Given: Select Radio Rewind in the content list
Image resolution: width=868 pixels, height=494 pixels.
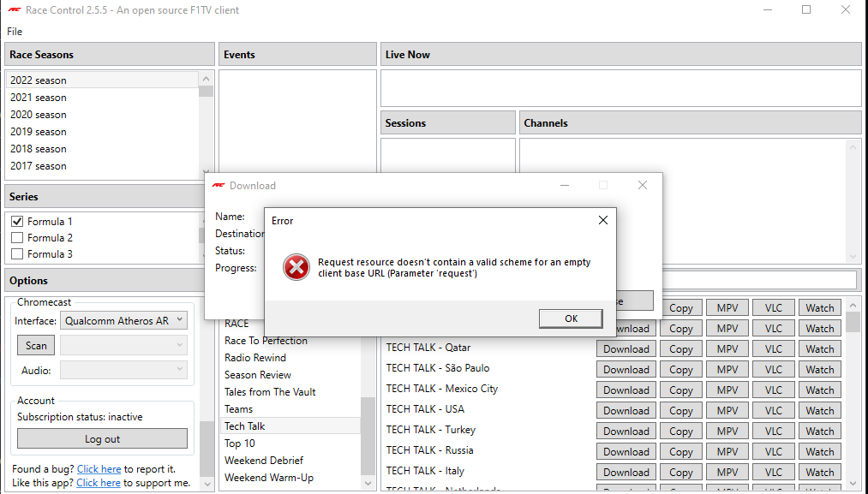Looking at the screenshot, I should pos(257,357).
